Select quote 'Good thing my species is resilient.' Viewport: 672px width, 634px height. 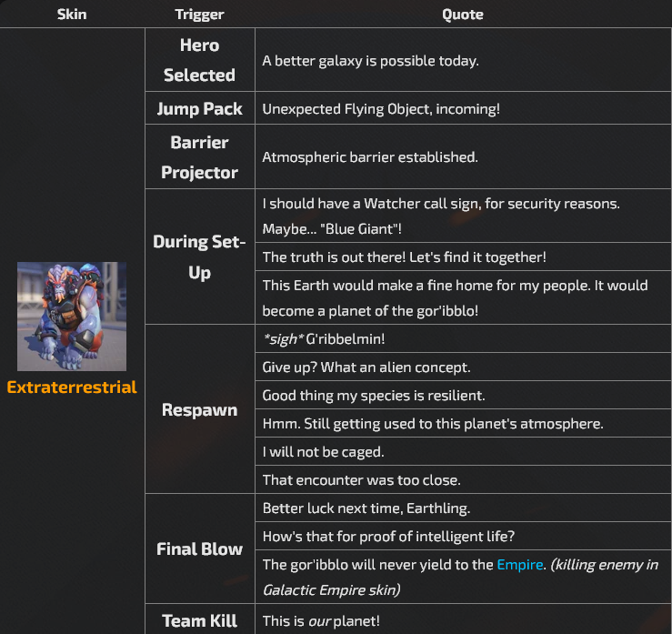click(374, 396)
